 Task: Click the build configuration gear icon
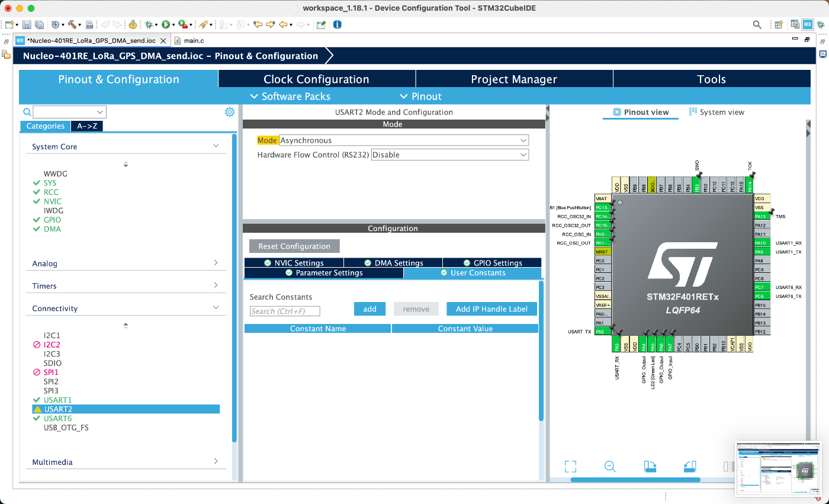tap(55, 24)
